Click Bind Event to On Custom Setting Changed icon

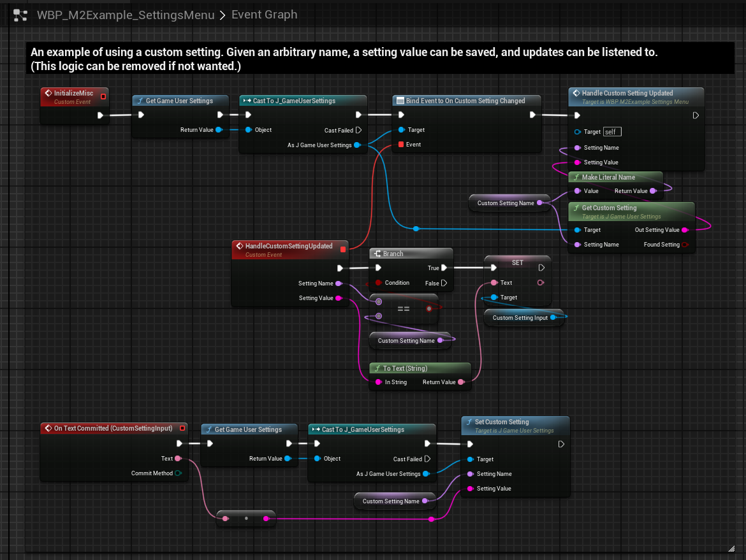400,101
